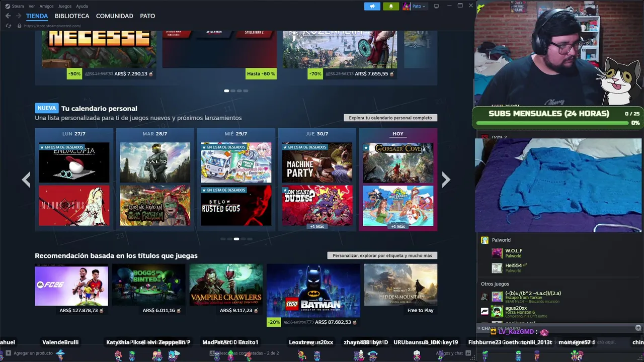Open the green notifications bell

(x=391, y=6)
